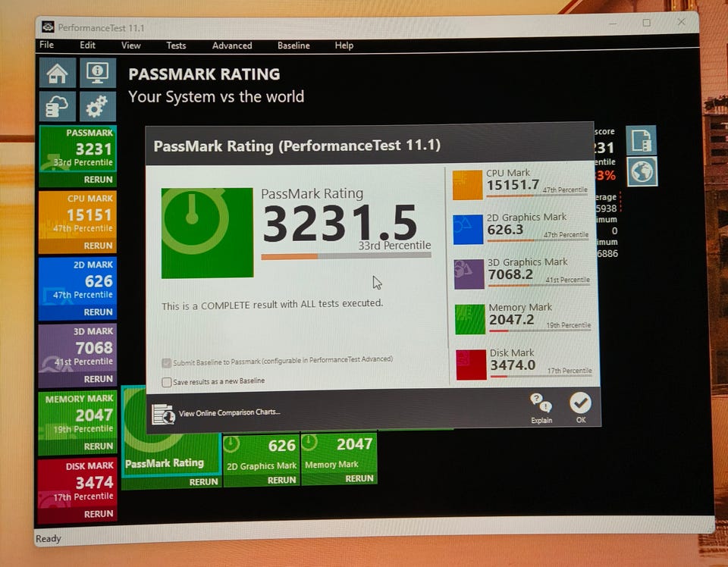Select the 3D MARK 7068 sidebar tile
Viewport: 728px width, 567px height.
77,348
